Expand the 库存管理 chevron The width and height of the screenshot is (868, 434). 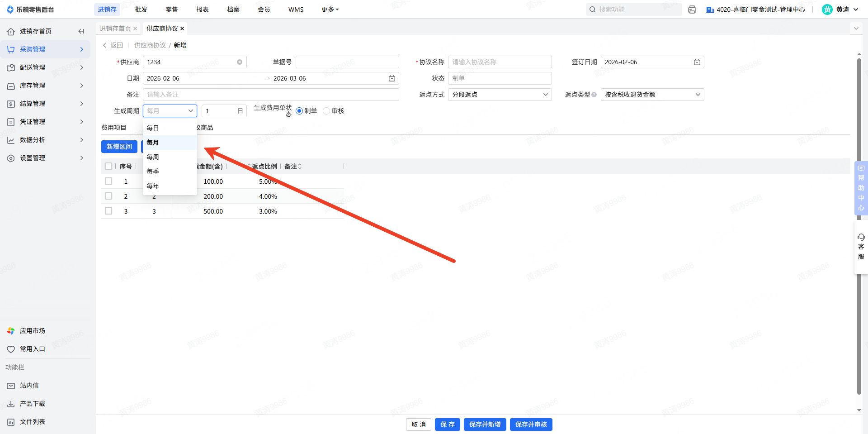(x=82, y=86)
